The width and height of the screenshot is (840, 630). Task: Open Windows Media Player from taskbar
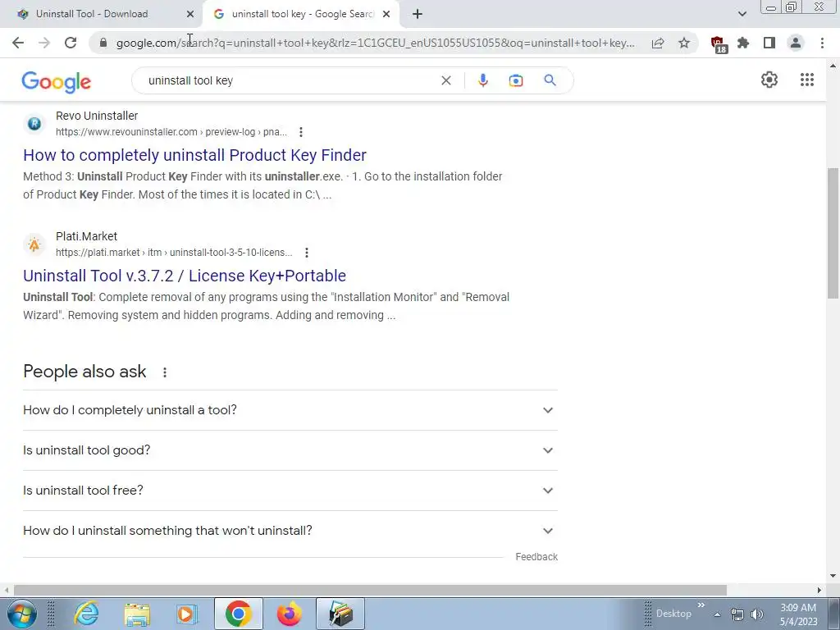(x=187, y=614)
